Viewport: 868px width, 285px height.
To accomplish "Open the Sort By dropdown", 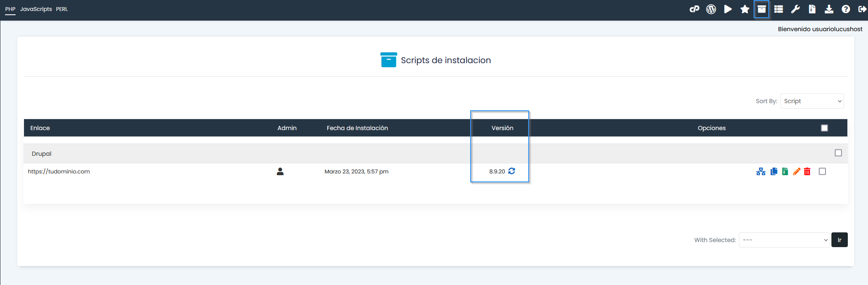I will pyautogui.click(x=812, y=101).
